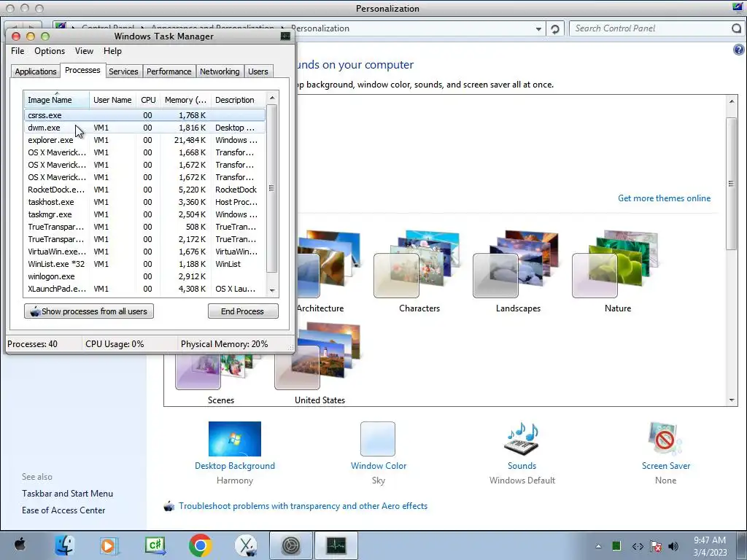Select the taskmgr.exe process row
Image resolution: width=747 pixels, height=560 pixels.
pos(144,214)
